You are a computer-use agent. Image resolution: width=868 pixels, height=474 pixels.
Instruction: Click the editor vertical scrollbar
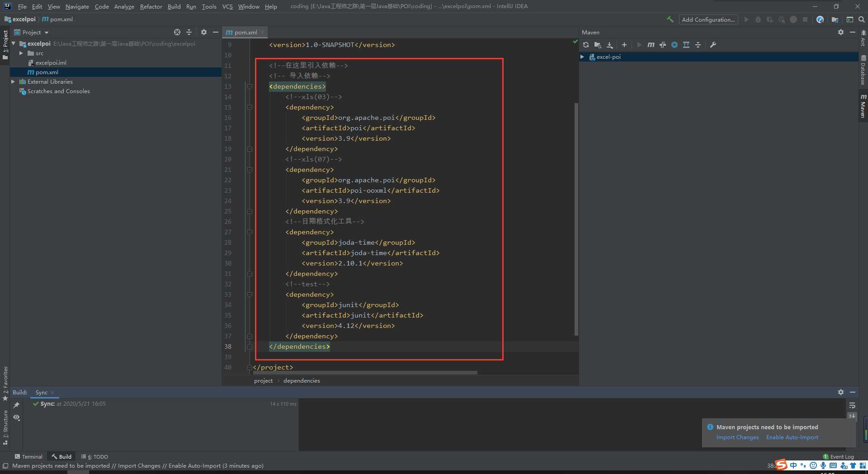coord(576,219)
